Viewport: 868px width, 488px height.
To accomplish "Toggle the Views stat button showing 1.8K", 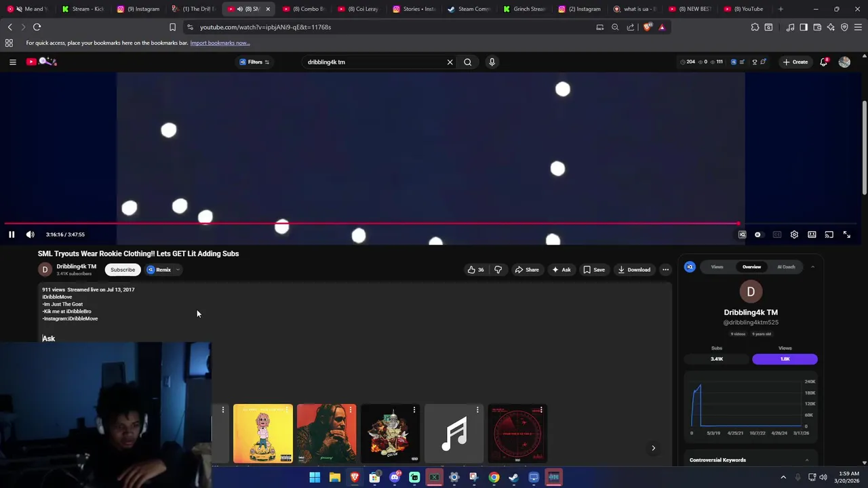I will [x=785, y=359].
